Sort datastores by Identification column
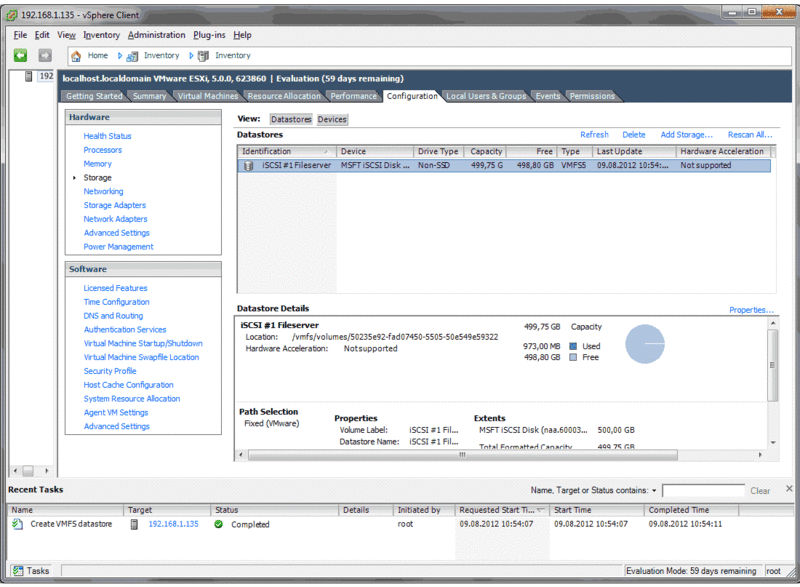The height and width of the screenshot is (587, 800). click(x=286, y=151)
